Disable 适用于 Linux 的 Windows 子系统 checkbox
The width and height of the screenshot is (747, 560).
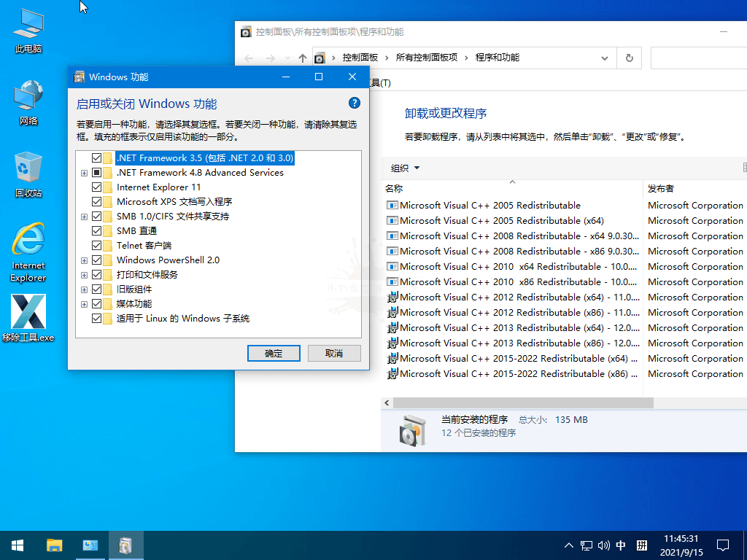[97, 319]
